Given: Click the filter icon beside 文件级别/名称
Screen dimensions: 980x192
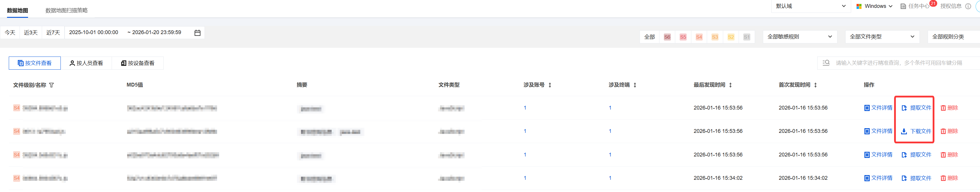Looking at the screenshot, I should pyautogui.click(x=52, y=85).
